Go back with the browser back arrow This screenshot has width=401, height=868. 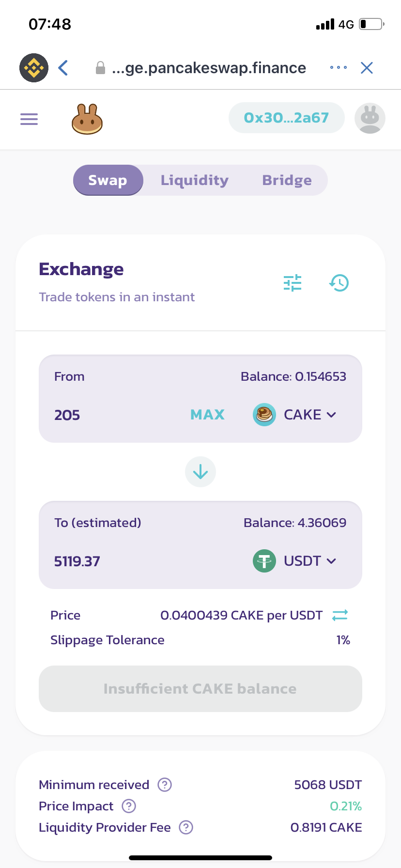click(63, 68)
